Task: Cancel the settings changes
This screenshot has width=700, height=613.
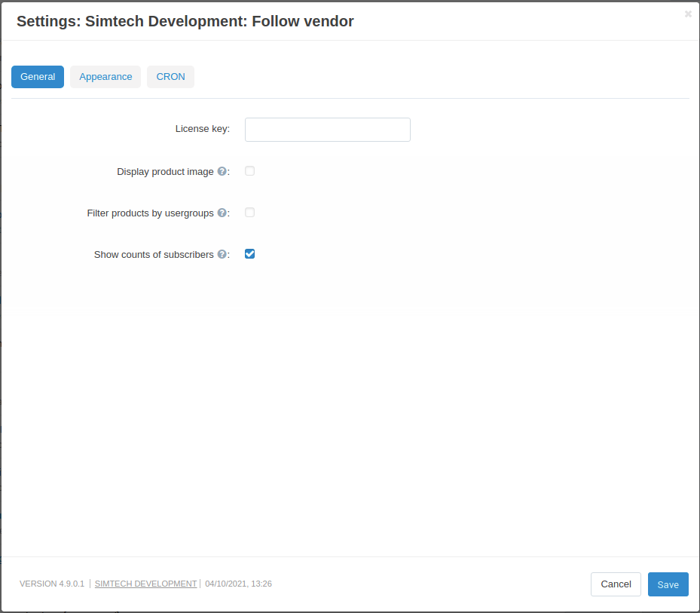Action: point(616,584)
